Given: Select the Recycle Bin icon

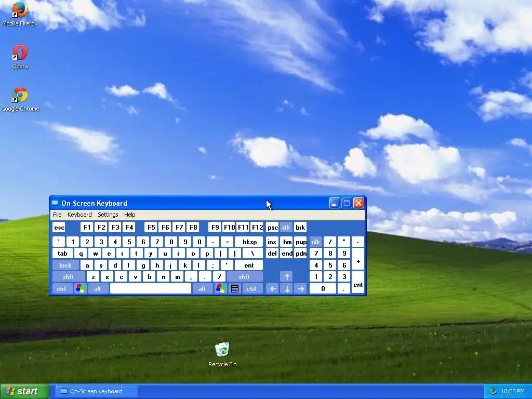Looking at the screenshot, I should 222,354.
